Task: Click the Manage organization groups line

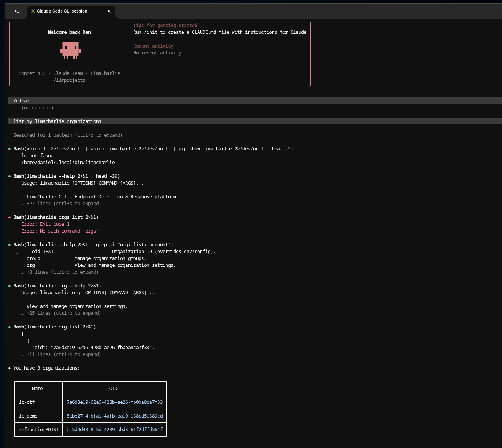Action: (86, 258)
